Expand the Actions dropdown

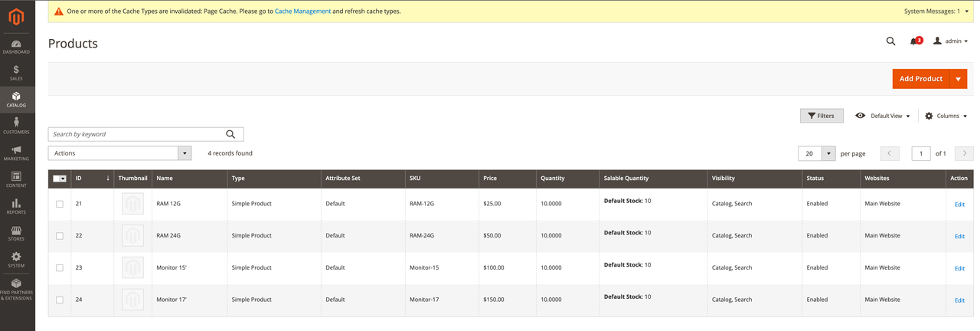(x=119, y=153)
